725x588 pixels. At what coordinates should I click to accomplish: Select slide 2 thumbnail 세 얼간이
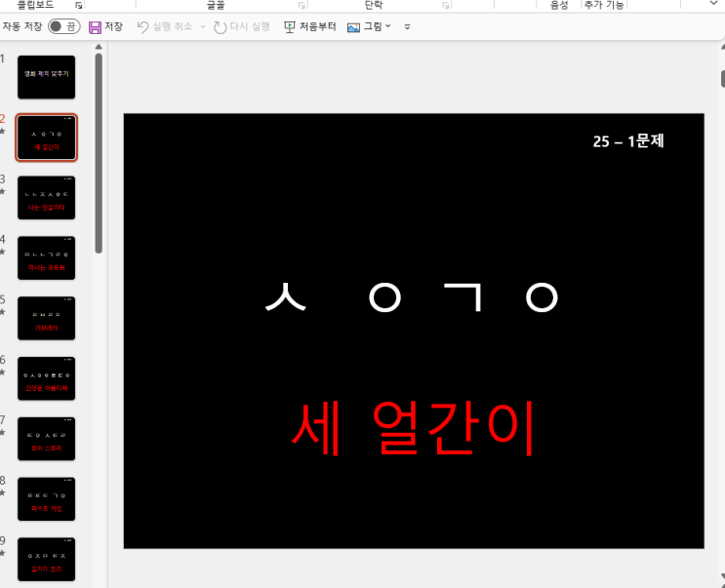(x=46, y=137)
